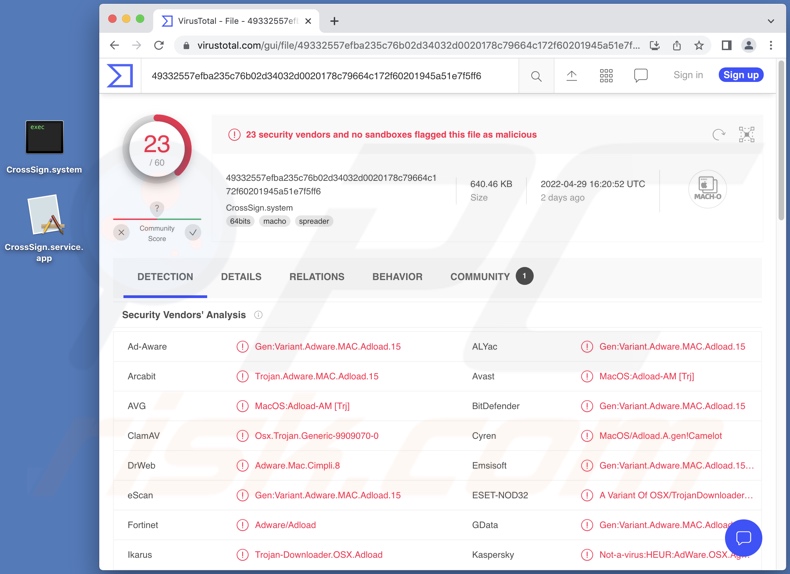Vote harmless with community checkmark button

(x=193, y=232)
